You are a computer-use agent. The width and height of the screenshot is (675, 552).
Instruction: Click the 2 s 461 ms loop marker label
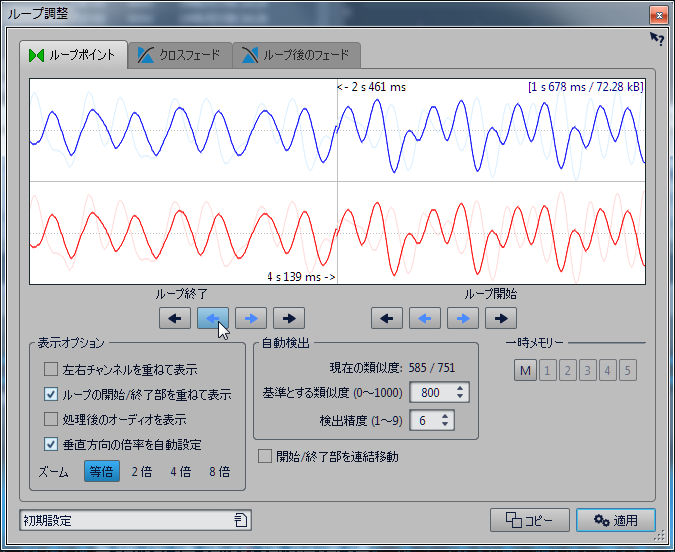point(372,87)
